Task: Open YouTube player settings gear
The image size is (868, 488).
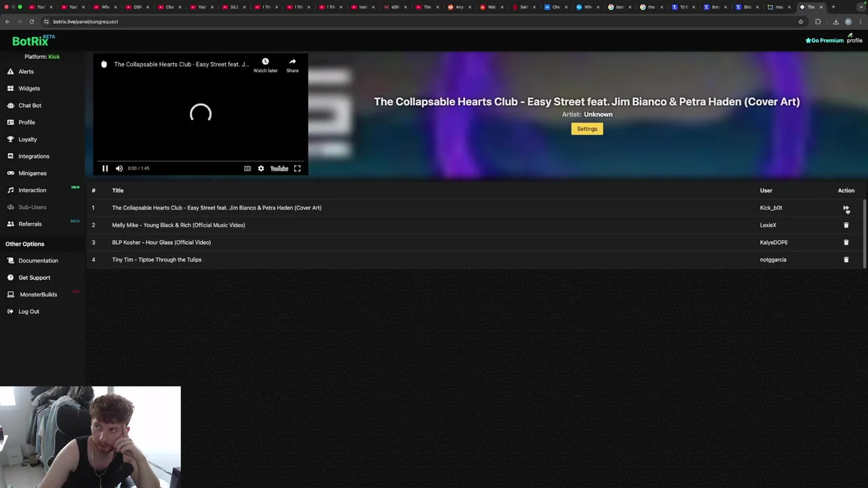Action: (260, 168)
